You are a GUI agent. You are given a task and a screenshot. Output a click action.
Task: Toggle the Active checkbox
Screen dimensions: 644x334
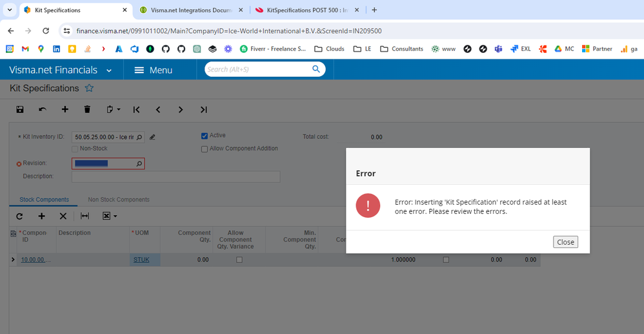(x=205, y=136)
